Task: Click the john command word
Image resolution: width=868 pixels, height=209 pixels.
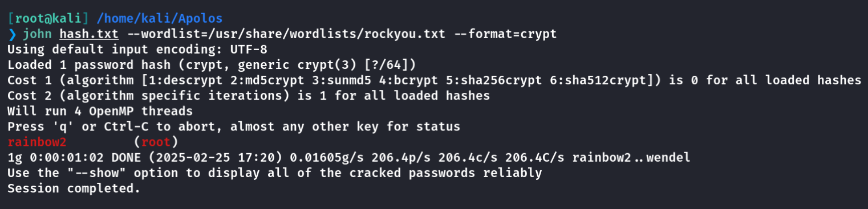Action: pyautogui.click(x=38, y=34)
